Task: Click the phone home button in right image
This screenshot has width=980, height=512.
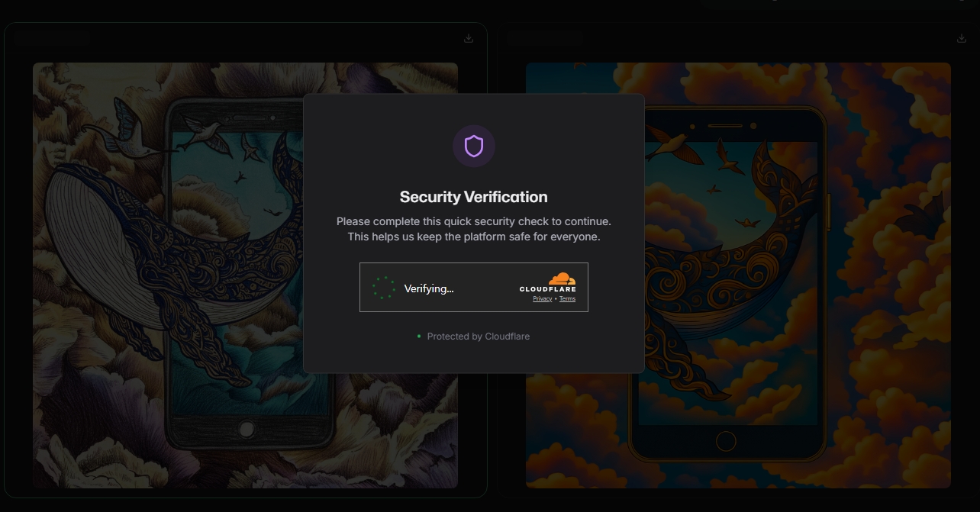Action: (x=726, y=441)
